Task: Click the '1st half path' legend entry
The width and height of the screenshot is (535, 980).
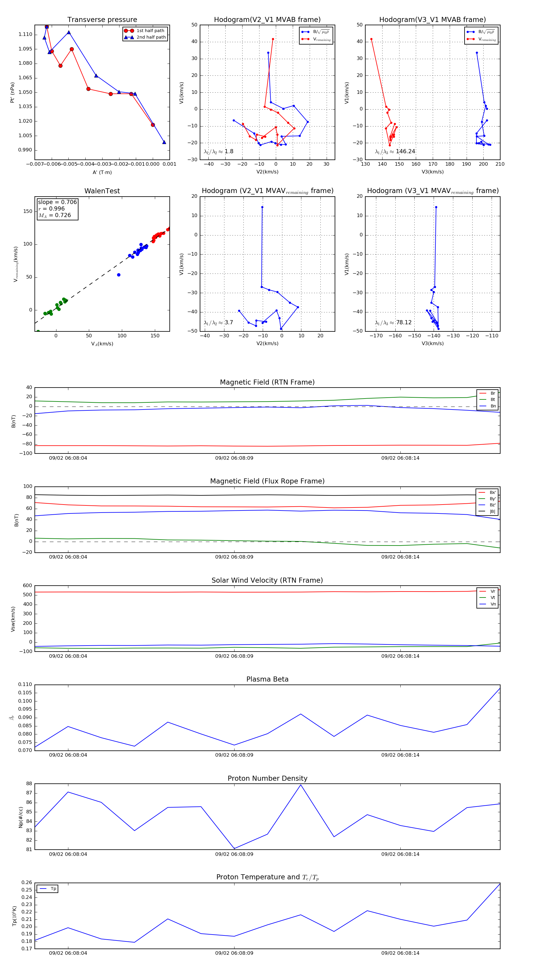Action: click(145, 31)
